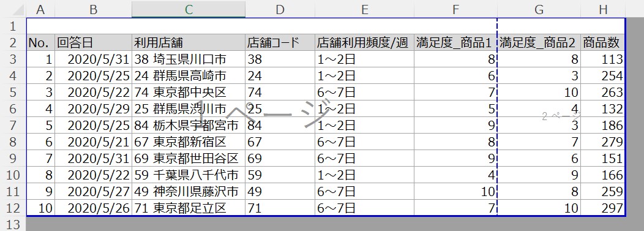Click the '満足度_商品1' header cell
This screenshot has height=231, width=644.
tap(455, 43)
